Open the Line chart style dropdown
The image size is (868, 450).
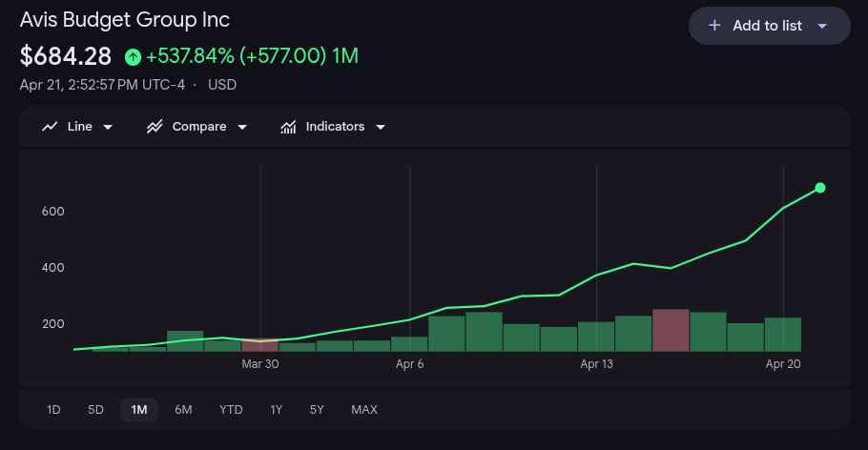point(108,127)
